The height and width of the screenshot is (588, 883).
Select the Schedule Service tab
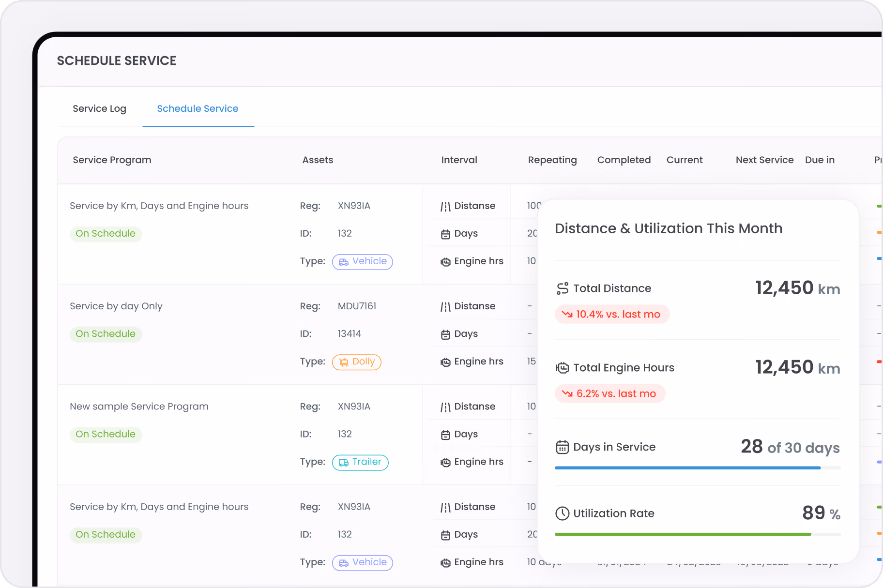click(x=198, y=108)
